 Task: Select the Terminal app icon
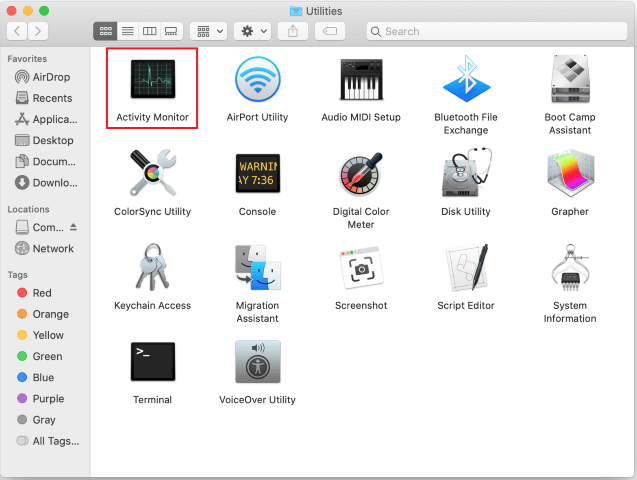(x=153, y=361)
